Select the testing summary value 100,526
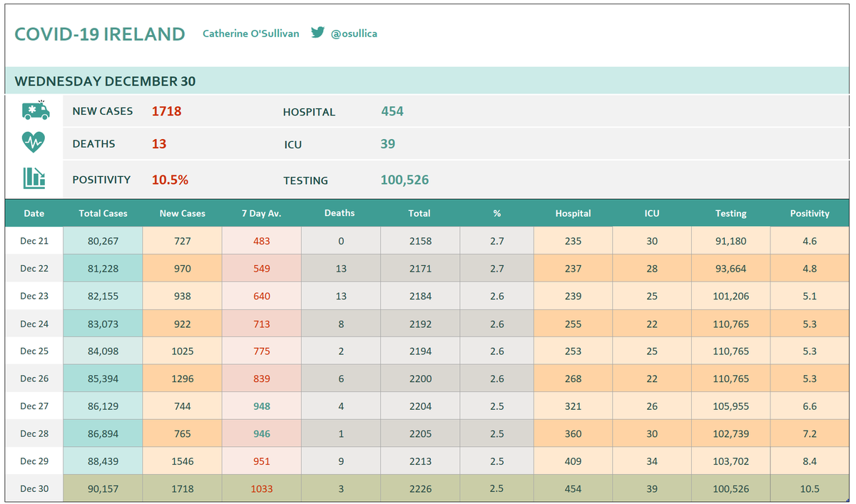This screenshot has width=856, height=504. [x=405, y=180]
